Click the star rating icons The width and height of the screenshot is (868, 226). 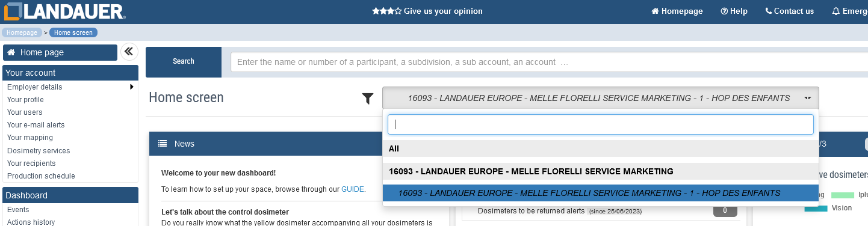pos(386,11)
